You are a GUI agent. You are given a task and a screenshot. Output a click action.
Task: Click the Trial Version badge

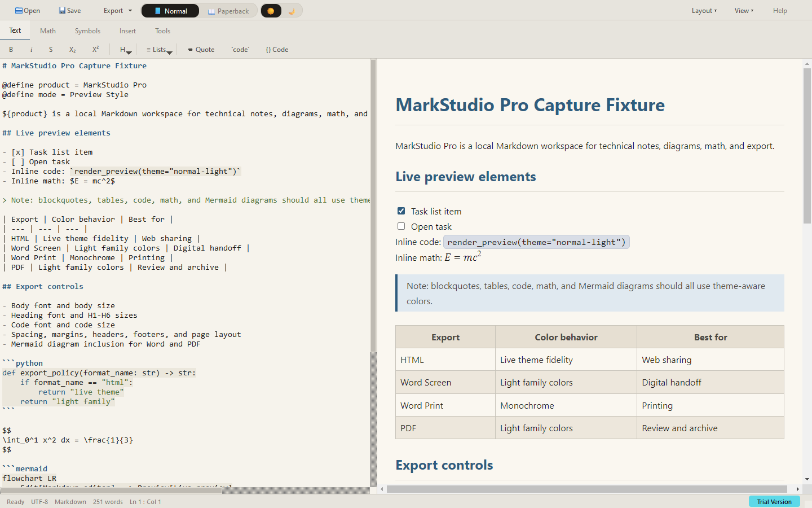774,502
